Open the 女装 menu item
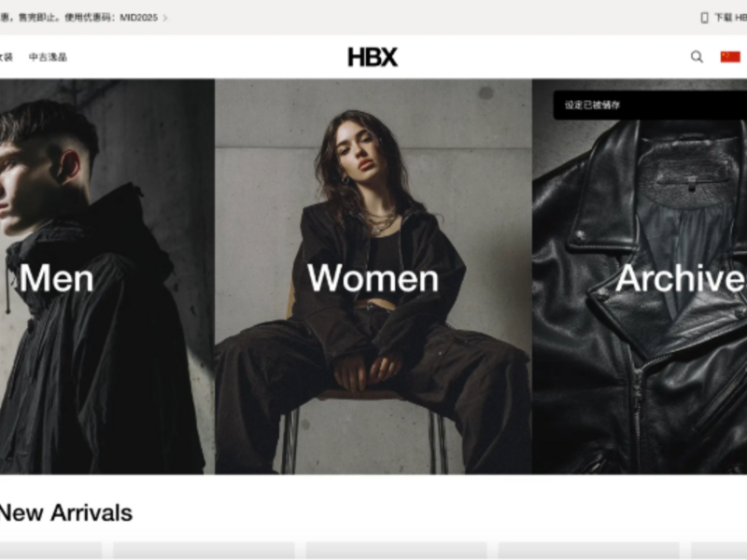Image resolution: width=747 pixels, height=560 pixels. point(7,57)
